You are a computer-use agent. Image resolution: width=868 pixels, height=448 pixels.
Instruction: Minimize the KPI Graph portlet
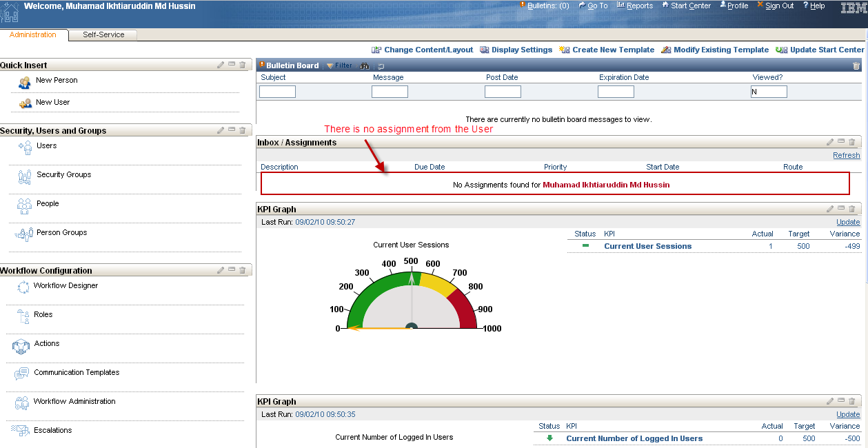tap(840, 208)
